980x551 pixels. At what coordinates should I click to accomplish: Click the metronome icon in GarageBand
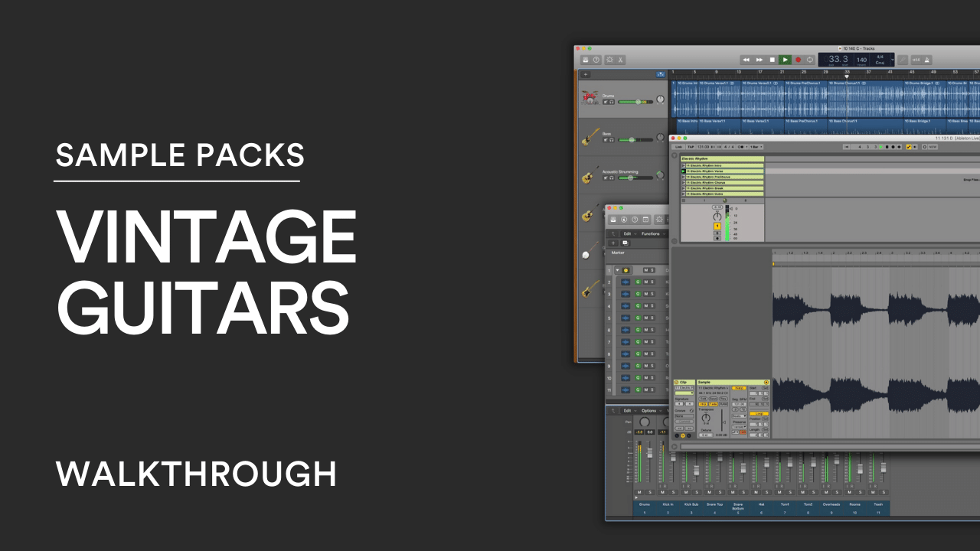pyautogui.click(x=927, y=60)
